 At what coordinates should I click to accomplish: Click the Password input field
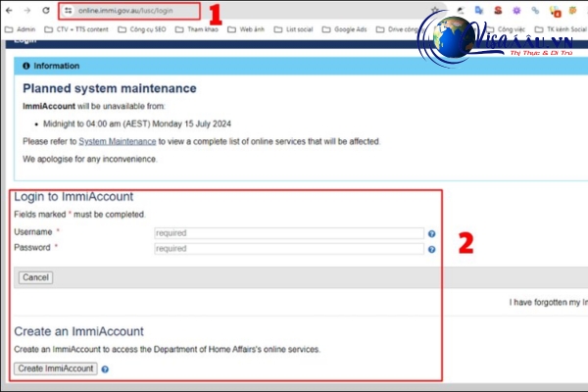(x=289, y=249)
